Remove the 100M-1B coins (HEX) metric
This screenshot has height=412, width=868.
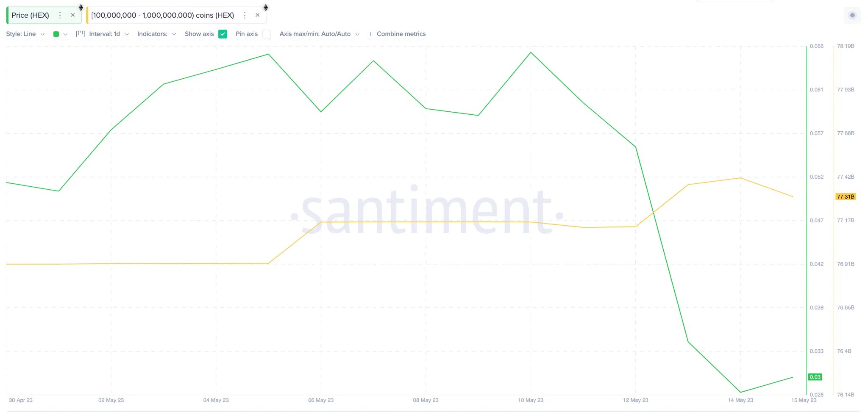[x=257, y=15]
